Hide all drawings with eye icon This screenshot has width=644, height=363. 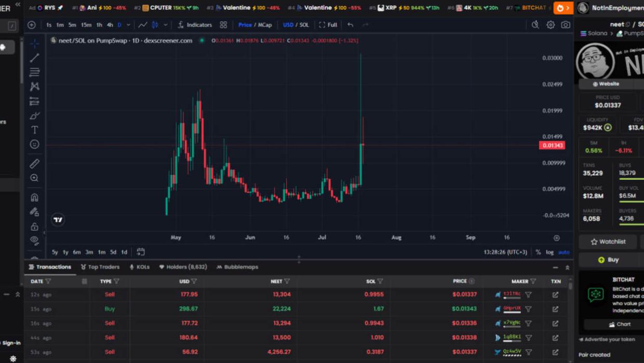coord(34,240)
